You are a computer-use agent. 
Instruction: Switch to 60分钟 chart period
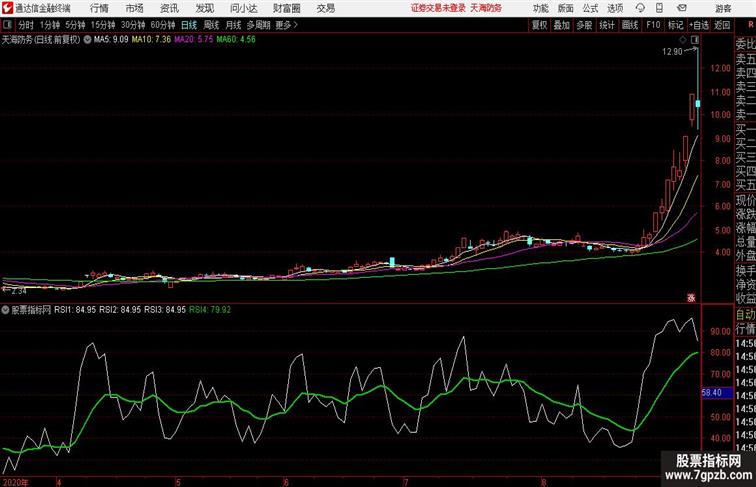point(162,25)
